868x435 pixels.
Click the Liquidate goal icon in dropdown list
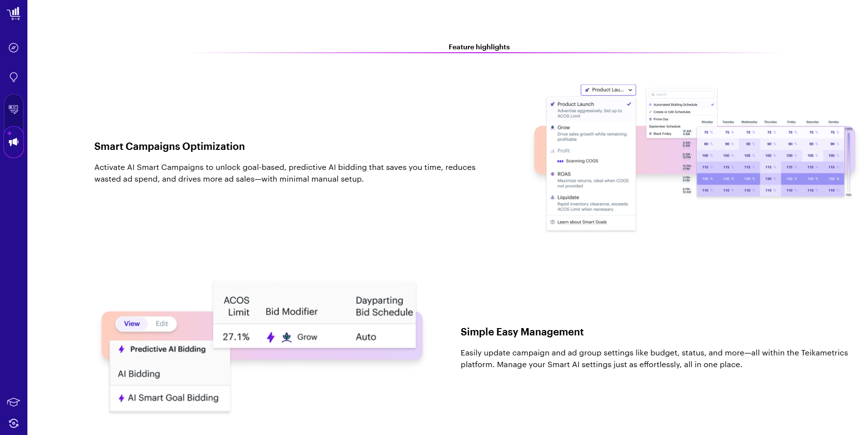pyautogui.click(x=552, y=198)
